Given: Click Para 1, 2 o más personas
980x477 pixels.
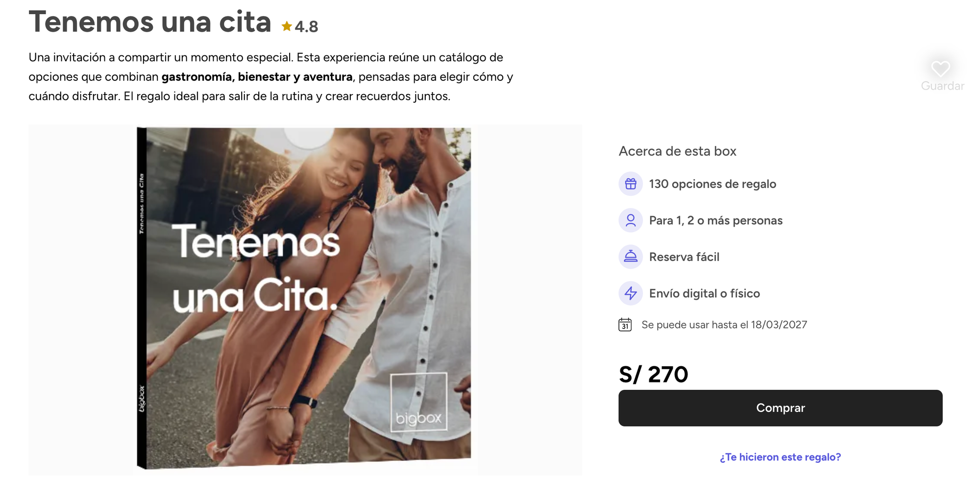Looking at the screenshot, I should click(x=716, y=220).
